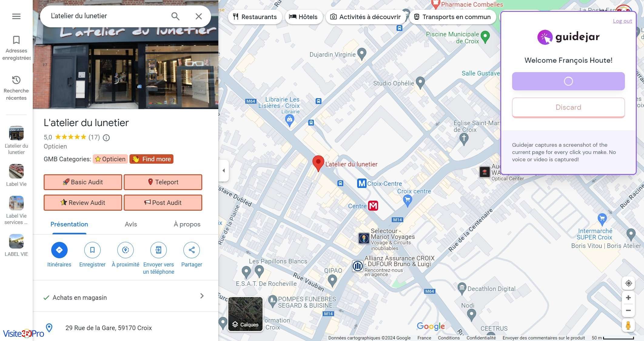
Task: Click the my location target icon
Action: click(629, 283)
